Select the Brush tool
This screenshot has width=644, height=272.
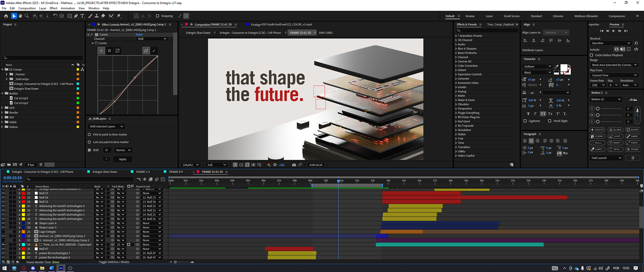click(x=90, y=16)
